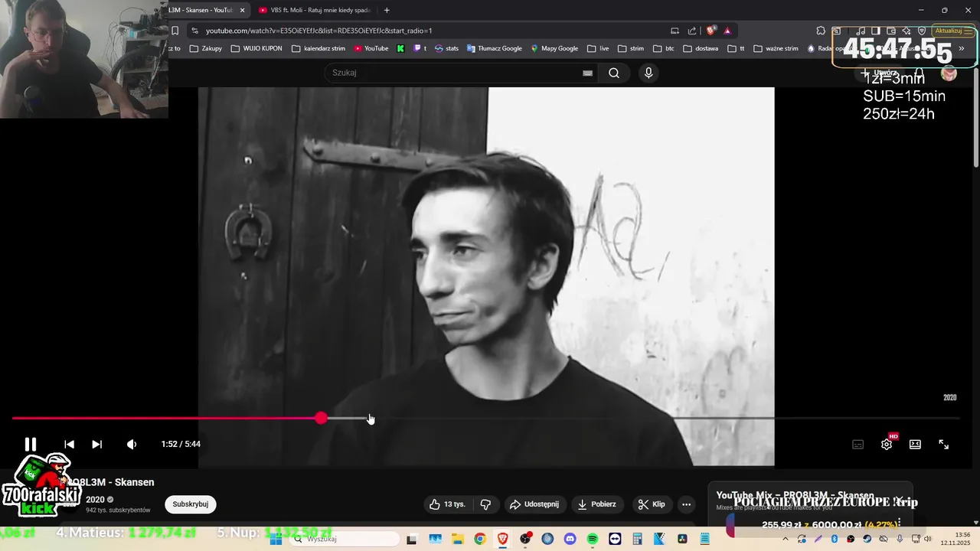Like the video (13 tys.)

coord(447,504)
